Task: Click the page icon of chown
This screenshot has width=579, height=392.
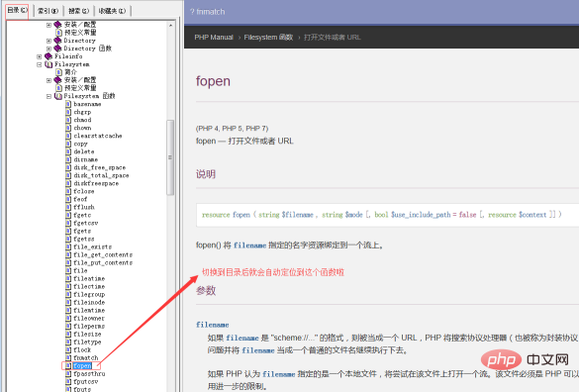Action: coord(68,128)
